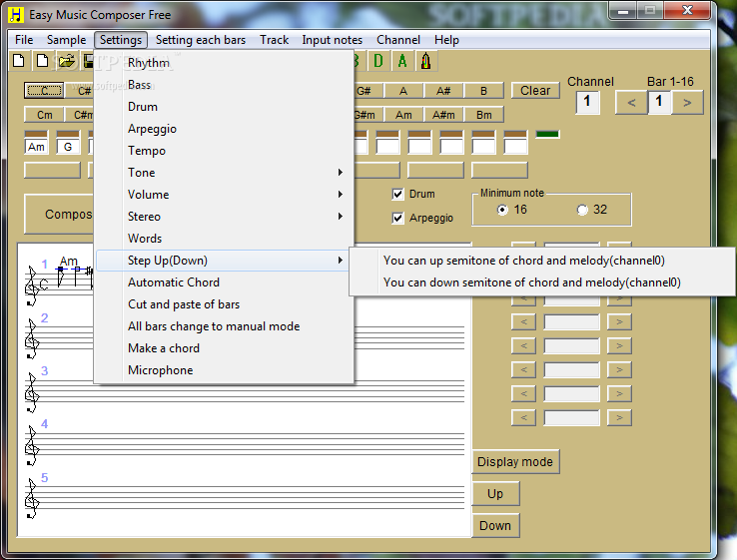737x560 pixels.
Task: Click the B chord button
Action: point(483,91)
